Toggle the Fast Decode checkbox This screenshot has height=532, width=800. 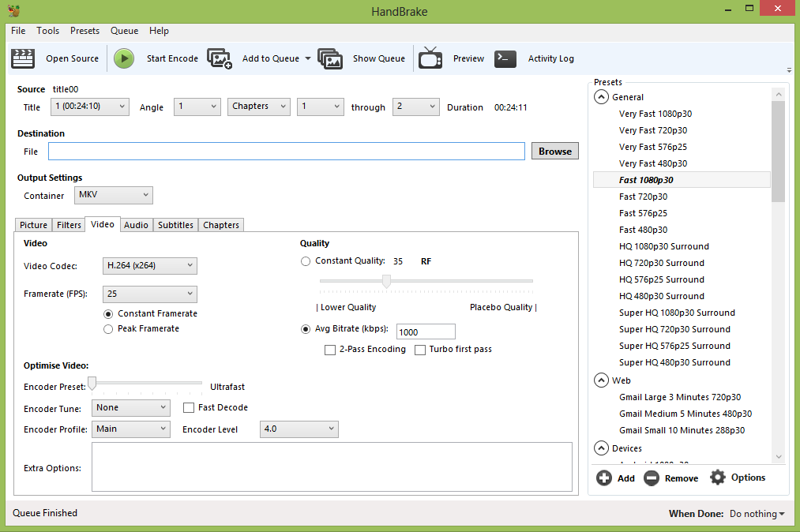pos(189,407)
